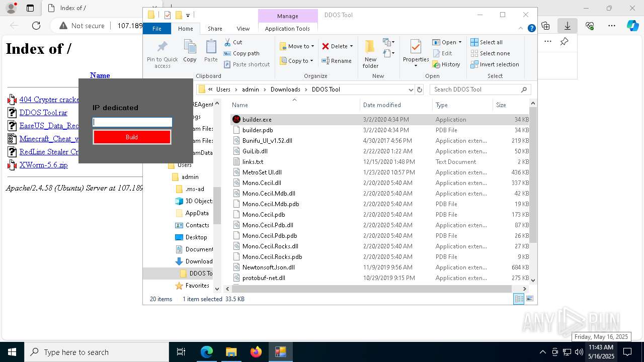
Task: Click the Copy icon in ribbon
Action: point(190,51)
